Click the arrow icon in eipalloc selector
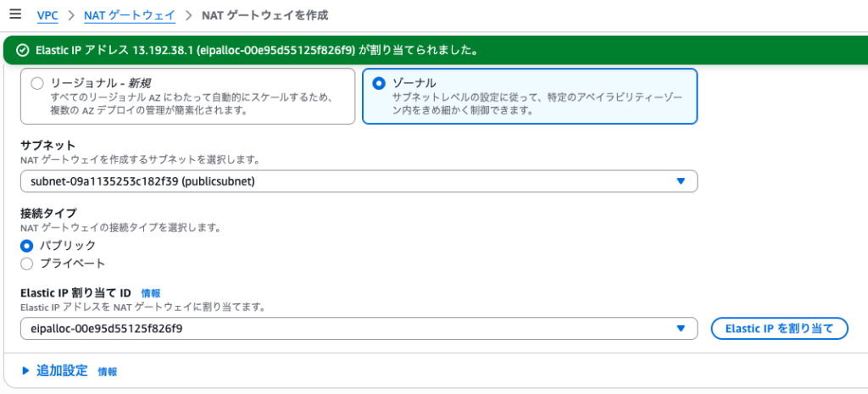Image resolution: width=868 pixels, height=394 pixels. (x=681, y=329)
